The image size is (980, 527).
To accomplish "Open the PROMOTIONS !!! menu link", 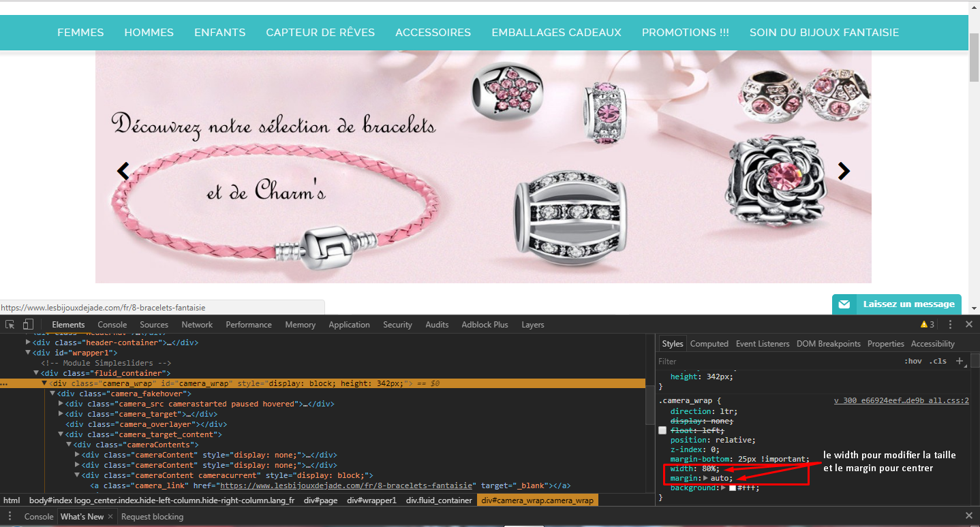I will 686,33.
